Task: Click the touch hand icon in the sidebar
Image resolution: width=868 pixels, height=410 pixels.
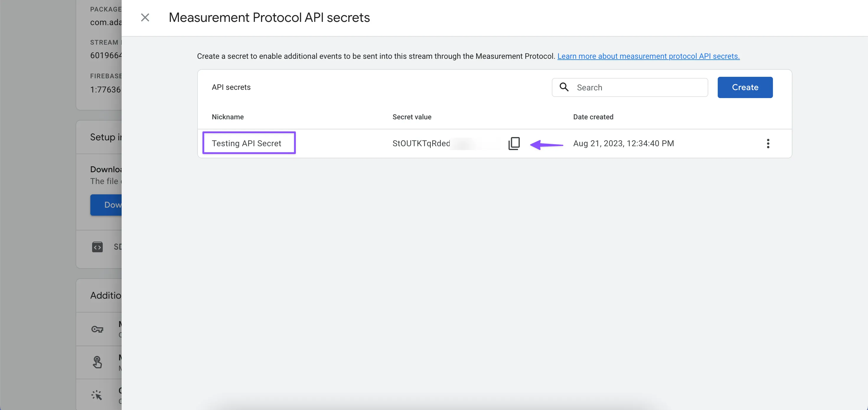Action: [97, 362]
